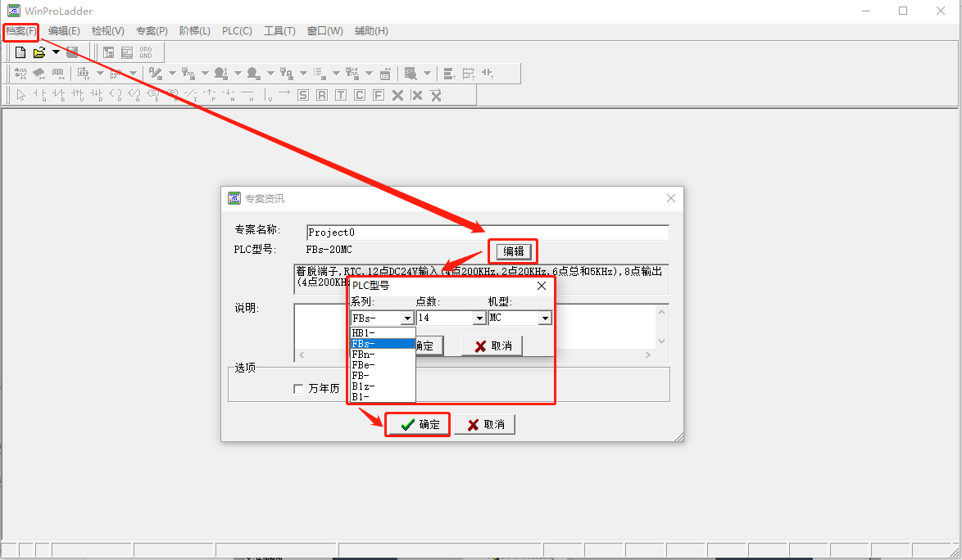Click the plain X delete element icon
962x560 pixels.
click(x=397, y=95)
